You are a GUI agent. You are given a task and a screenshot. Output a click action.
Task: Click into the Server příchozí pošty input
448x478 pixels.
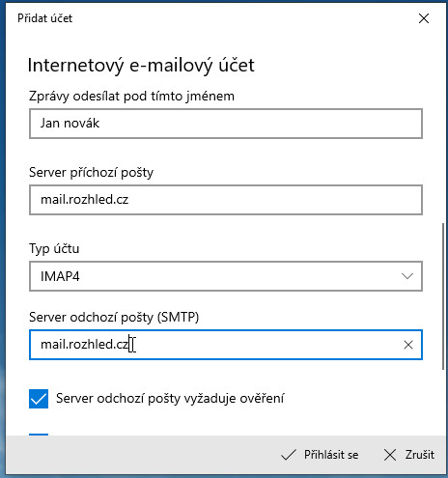pos(226,200)
